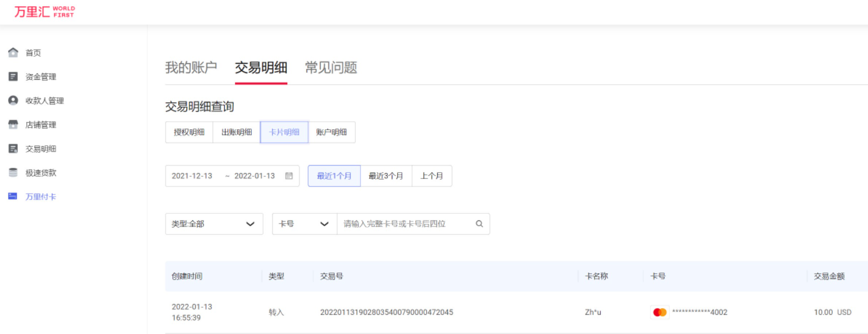This screenshot has width=868, height=334.
Task: Open 店铺管理 in the sidebar
Action: tap(41, 125)
